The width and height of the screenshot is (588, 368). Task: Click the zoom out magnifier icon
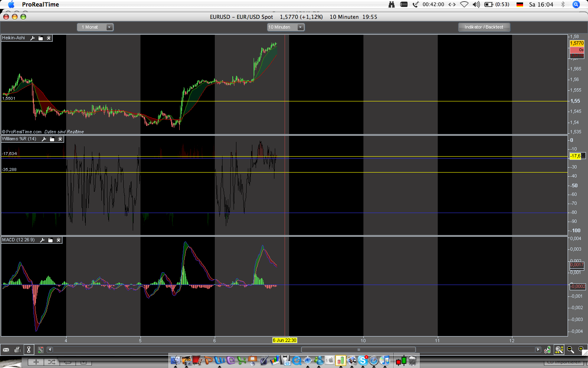coord(570,350)
